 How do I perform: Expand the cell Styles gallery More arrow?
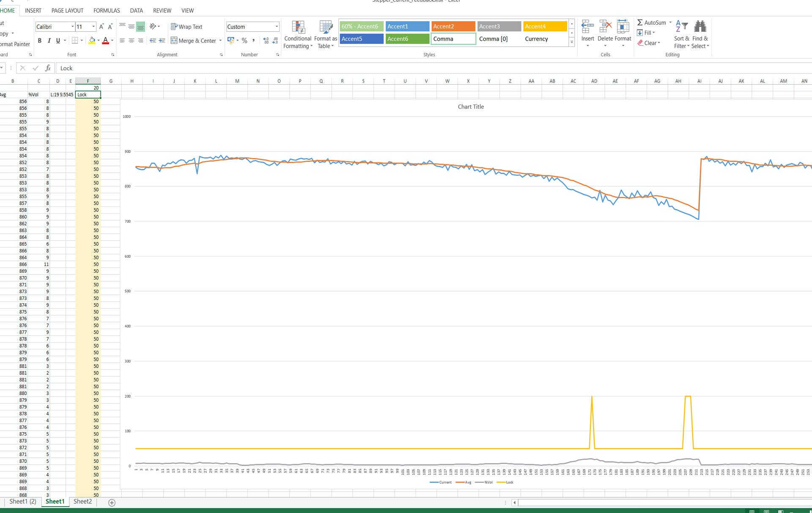click(572, 42)
